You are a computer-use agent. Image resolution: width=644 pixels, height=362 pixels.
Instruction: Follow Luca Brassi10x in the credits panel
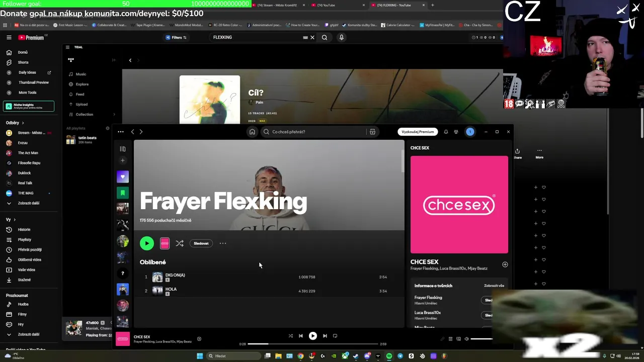(488, 315)
